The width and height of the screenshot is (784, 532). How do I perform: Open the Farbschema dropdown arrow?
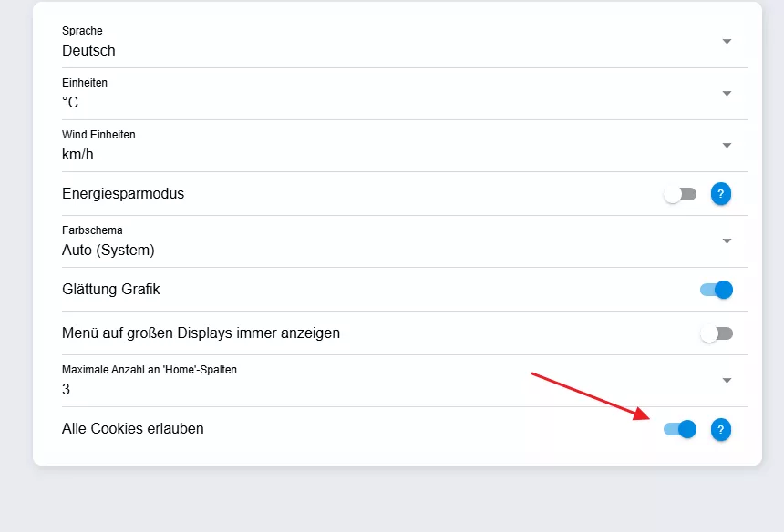[x=727, y=241]
